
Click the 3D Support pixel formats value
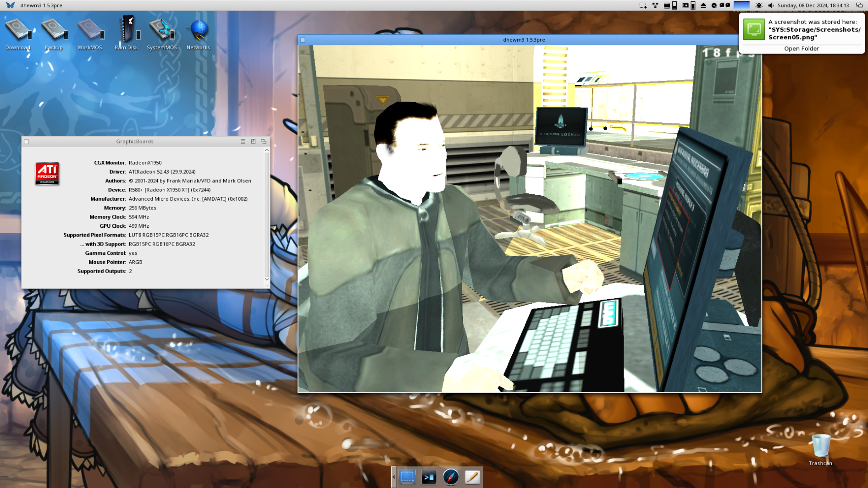click(x=162, y=244)
